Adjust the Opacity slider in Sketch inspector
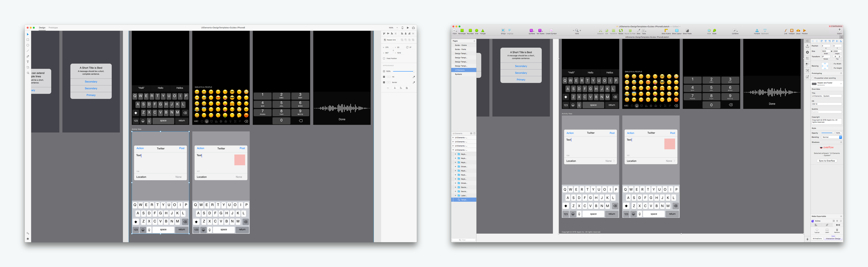868x267 pixels. pyautogui.click(x=828, y=133)
